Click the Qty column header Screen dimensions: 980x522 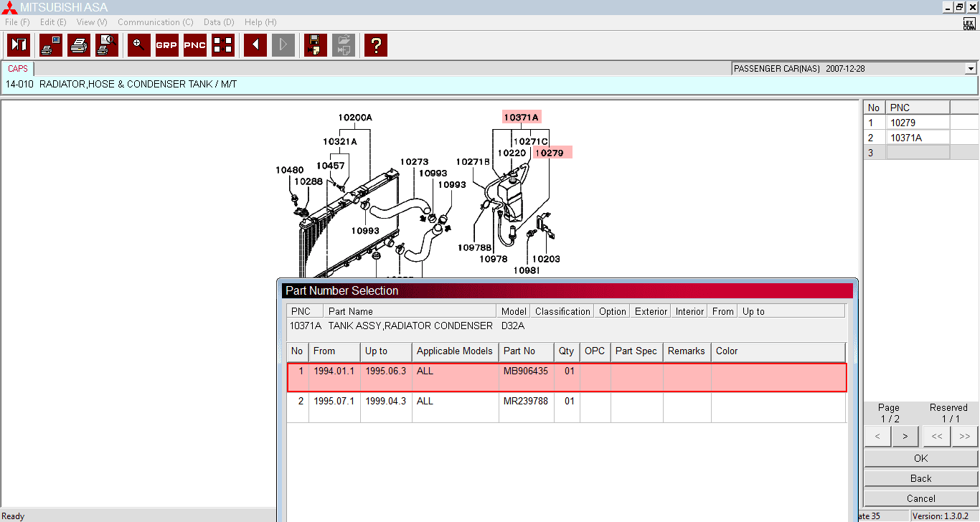567,351
